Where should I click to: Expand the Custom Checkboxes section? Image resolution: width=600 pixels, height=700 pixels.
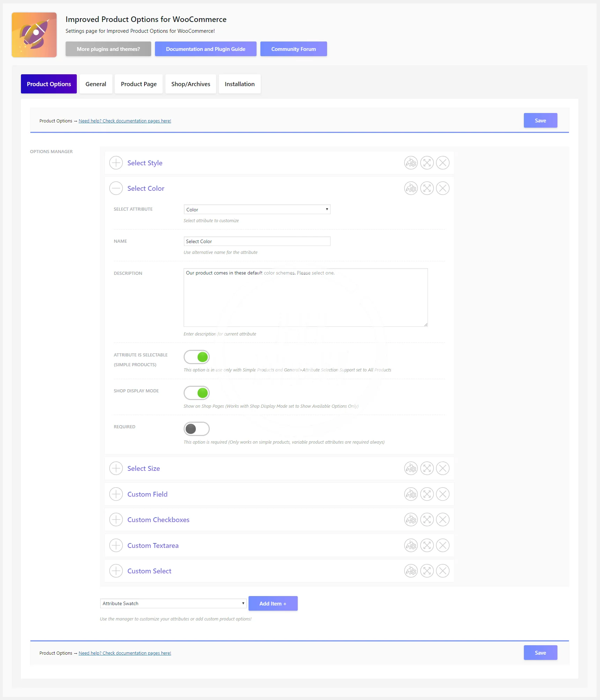(x=116, y=520)
